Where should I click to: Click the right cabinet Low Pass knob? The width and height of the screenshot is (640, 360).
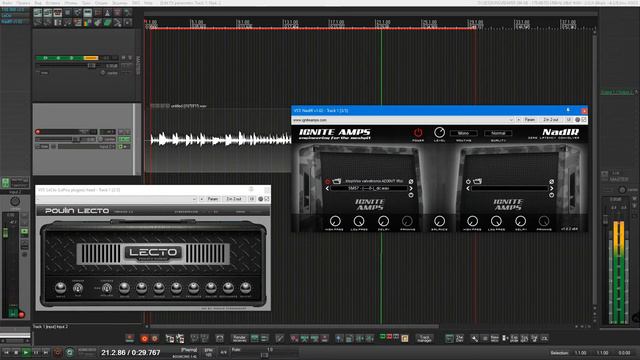pos(496,221)
